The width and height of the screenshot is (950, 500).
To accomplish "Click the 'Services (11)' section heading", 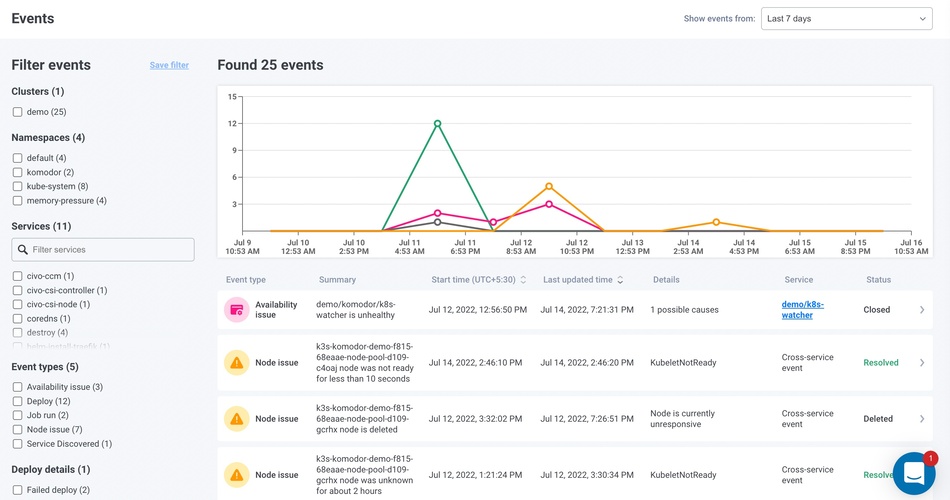I will (x=41, y=226).
